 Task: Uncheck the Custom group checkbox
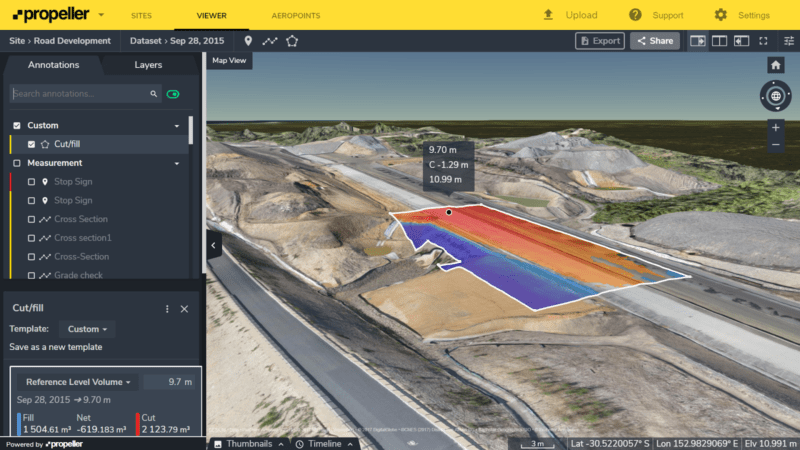pos(17,126)
